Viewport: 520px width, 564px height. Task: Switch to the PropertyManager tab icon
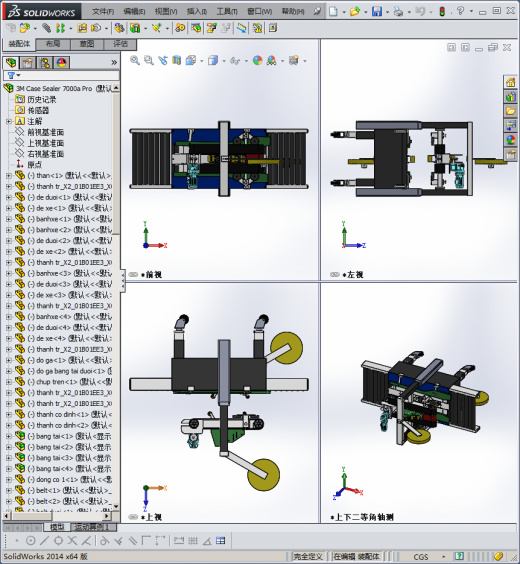click(x=28, y=63)
